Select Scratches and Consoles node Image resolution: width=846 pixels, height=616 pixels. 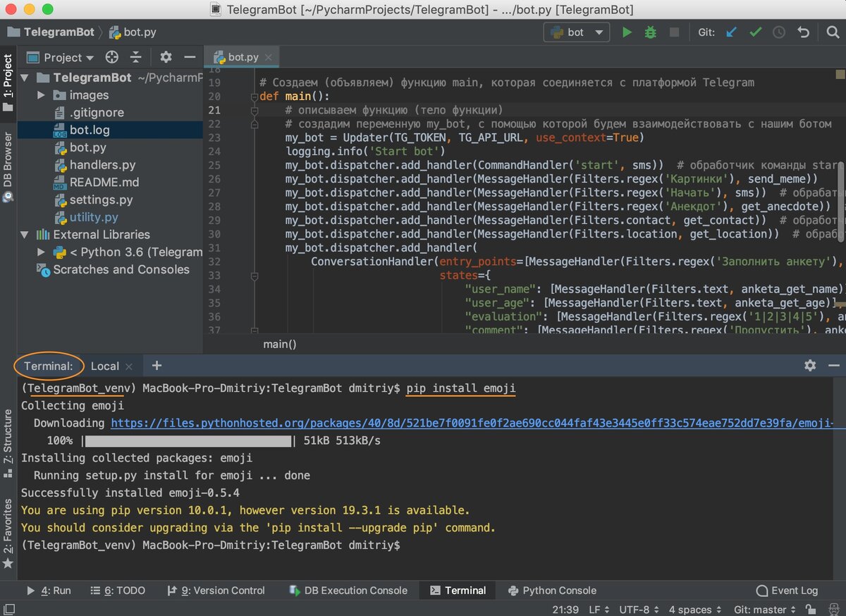click(121, 269)
